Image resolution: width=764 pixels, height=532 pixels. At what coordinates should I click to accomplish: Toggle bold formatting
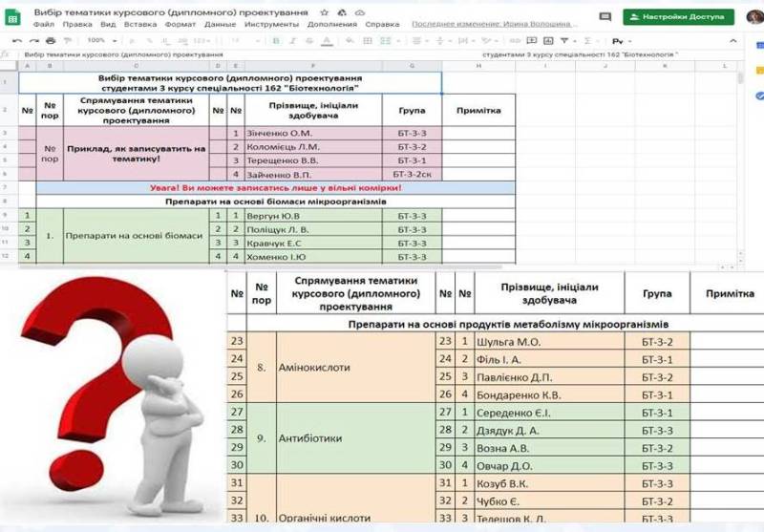coord(276,41)
